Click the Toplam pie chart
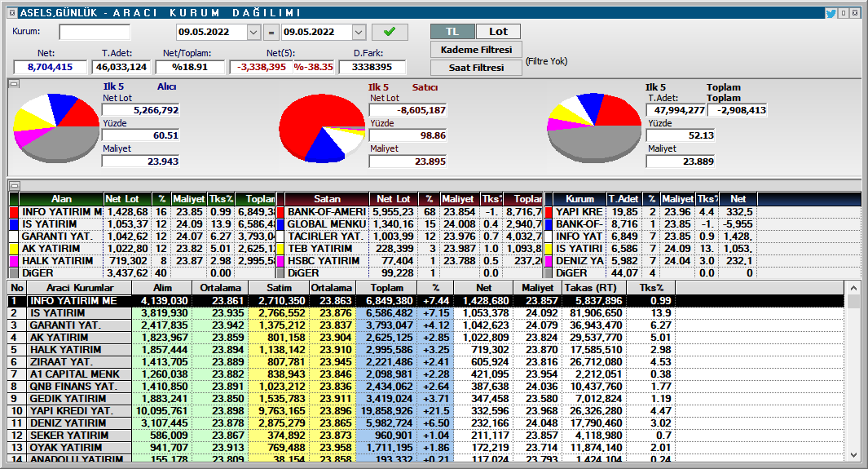Screen dimensions: 868x469 click(x=594, y=128)
